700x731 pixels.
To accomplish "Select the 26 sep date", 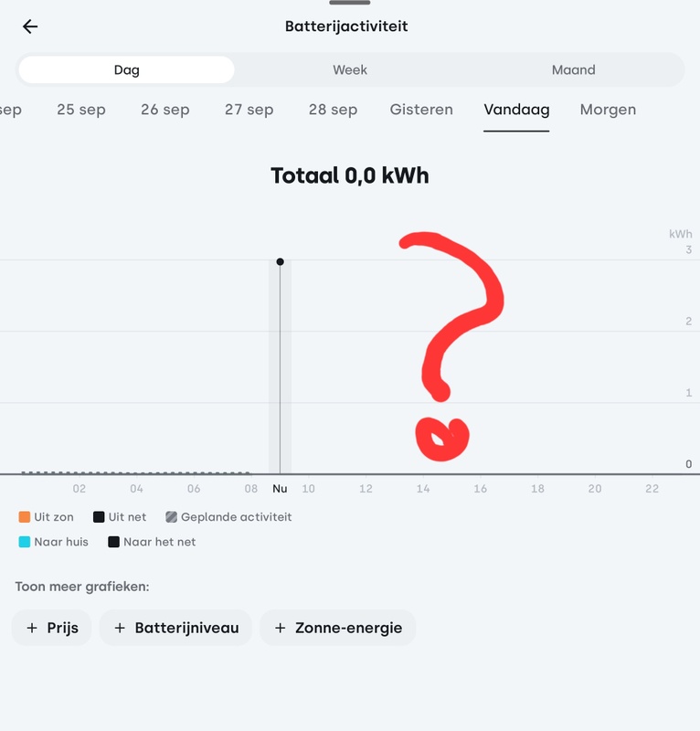I will tap(165, 110).
